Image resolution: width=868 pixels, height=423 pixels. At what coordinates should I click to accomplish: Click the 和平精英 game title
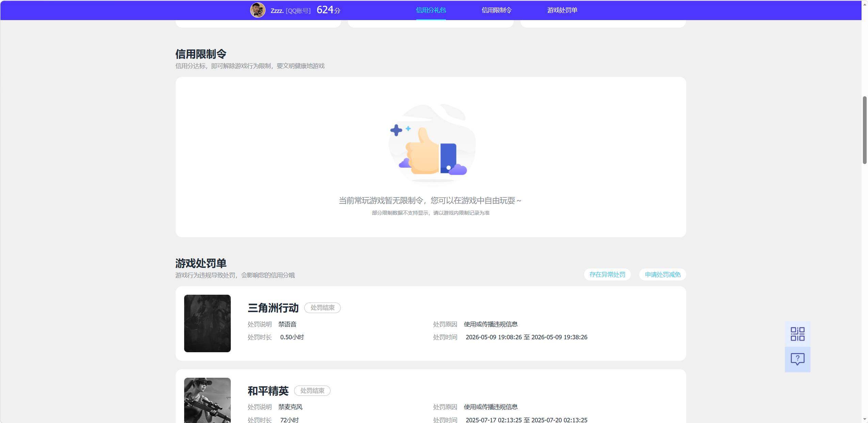tap(268, 391)
